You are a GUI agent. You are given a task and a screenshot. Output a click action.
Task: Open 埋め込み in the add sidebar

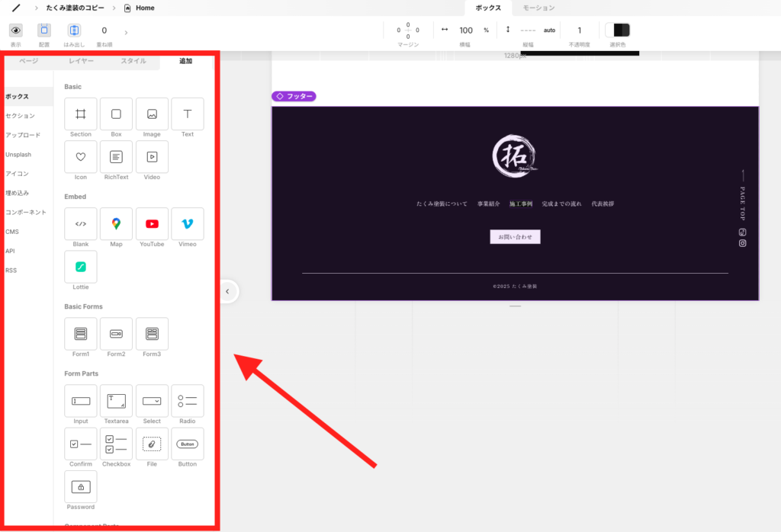tap(18, 193)
